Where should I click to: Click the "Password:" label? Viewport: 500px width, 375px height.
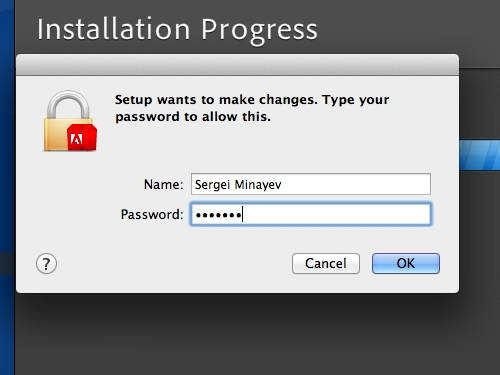pos(152,214)
